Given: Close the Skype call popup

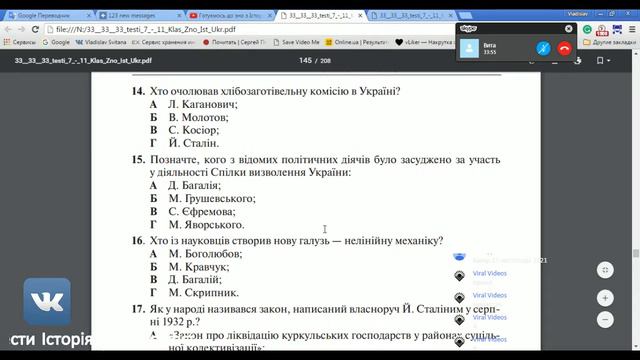Looking at the screenshot, I should pos(569,29).
